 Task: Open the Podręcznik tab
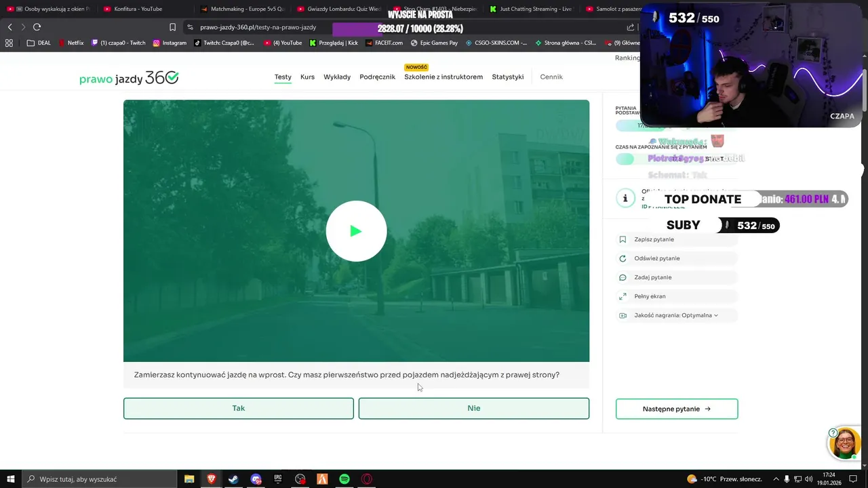377,77
